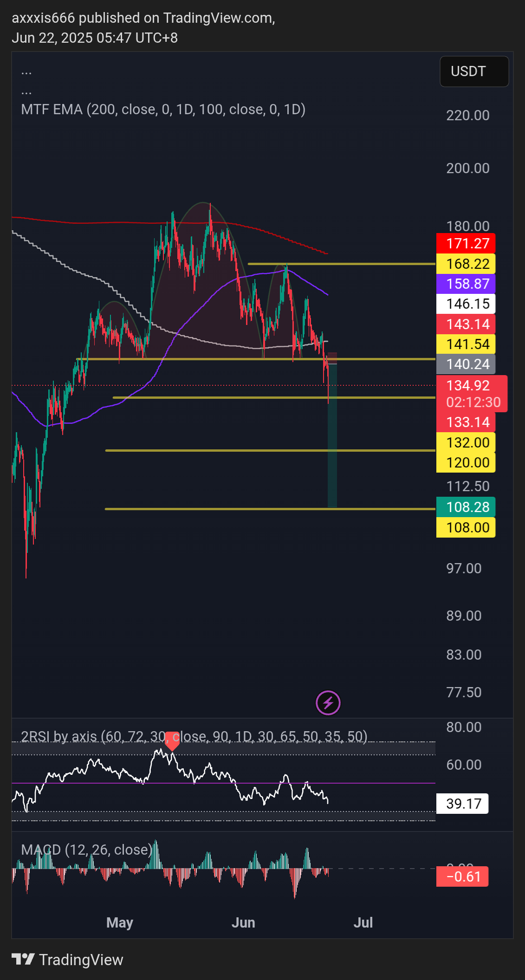The width and height of the screenshot is (525, 980).
Task: Click the May label on time axis
Action: click(120, 922)
